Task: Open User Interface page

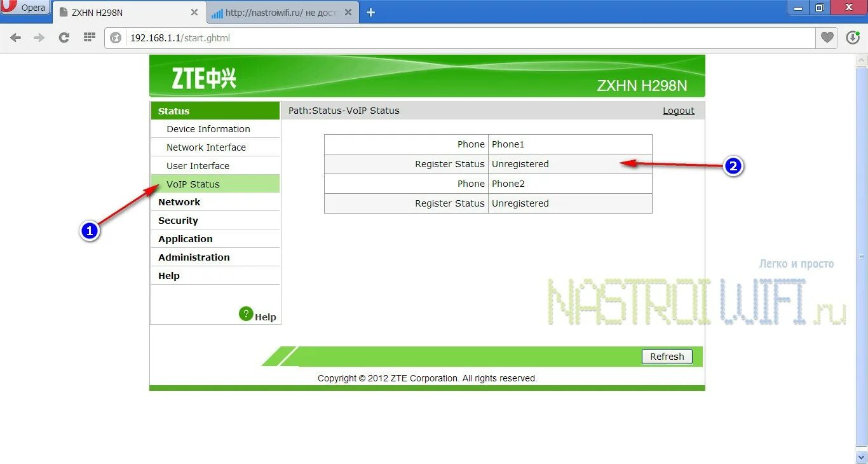Action: point(198,166)
